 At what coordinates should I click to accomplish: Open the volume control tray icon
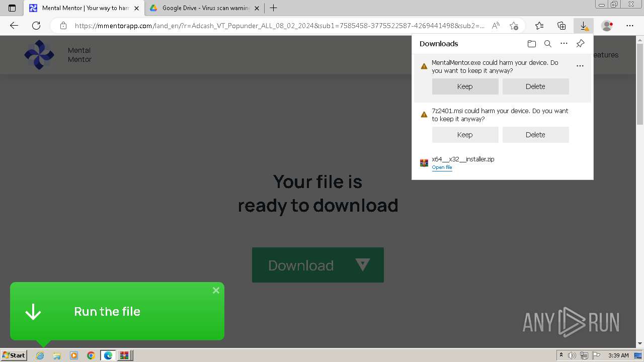pos(572,355)
